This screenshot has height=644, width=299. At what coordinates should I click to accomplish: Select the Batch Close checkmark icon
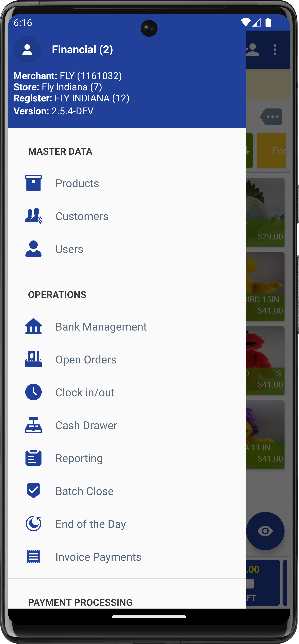pos(33,490)
